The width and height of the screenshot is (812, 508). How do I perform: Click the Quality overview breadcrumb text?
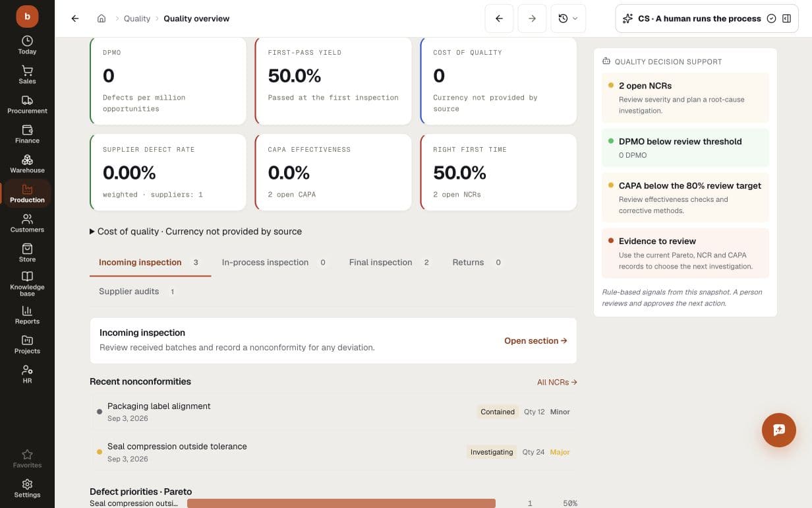(x=196, y=18)
